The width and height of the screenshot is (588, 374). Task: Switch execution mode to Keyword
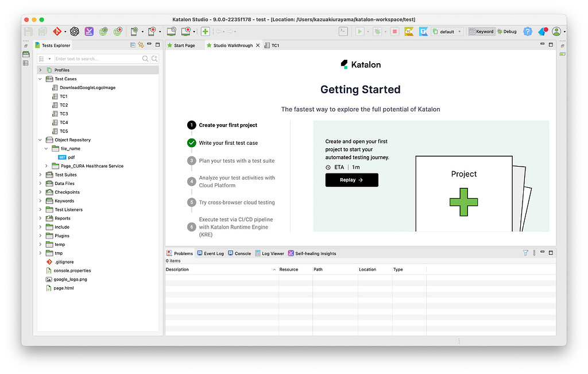(x=481, y=31)
